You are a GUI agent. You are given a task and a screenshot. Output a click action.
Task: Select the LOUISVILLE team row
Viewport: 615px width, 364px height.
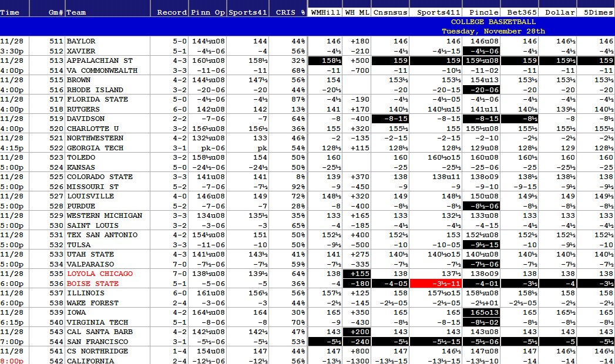click(x=308, y=196)
